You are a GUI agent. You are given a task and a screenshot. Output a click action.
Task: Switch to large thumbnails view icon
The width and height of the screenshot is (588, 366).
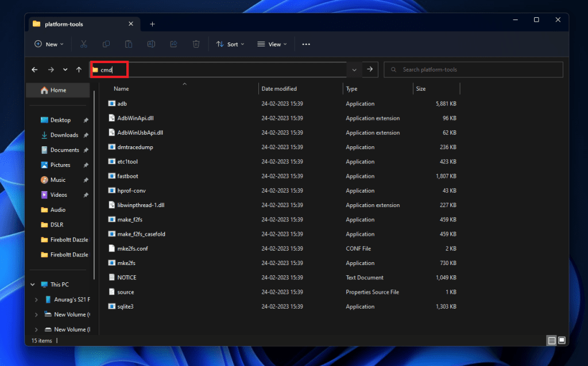pyautogui.click(x=563, y=340)
